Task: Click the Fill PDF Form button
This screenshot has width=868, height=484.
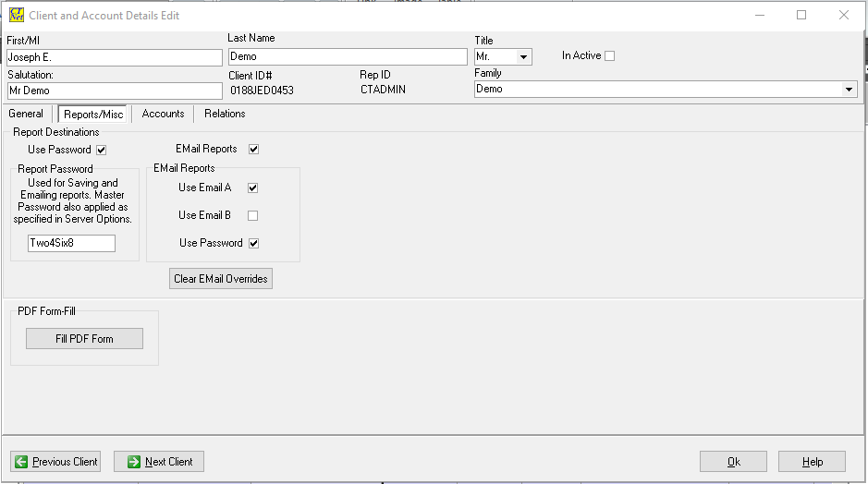Action: point(84,339)
